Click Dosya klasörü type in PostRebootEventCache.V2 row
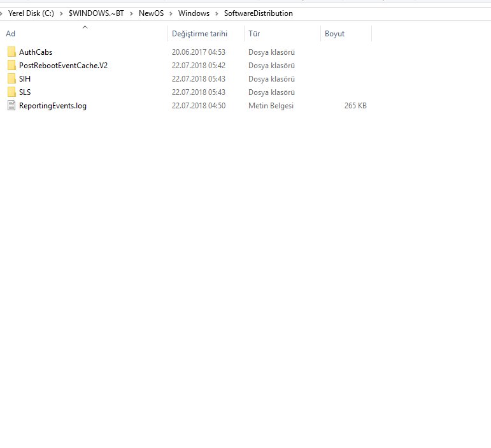 click(271, 66)
